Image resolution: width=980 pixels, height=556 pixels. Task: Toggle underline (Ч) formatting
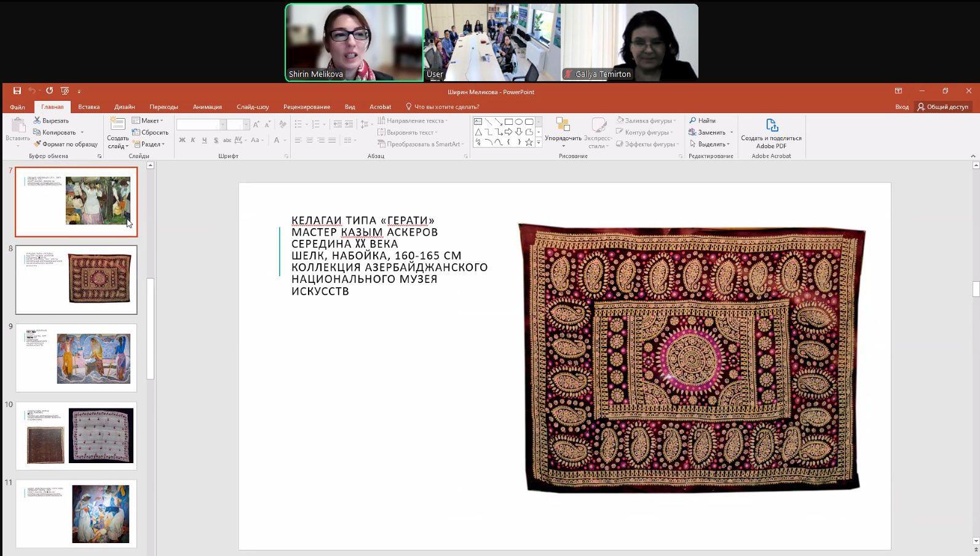pyautogui.click(x=204, y=140)
